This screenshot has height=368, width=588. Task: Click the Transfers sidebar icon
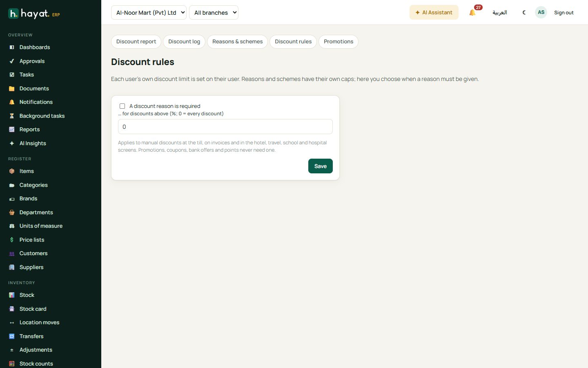click(x=12, y=337)
